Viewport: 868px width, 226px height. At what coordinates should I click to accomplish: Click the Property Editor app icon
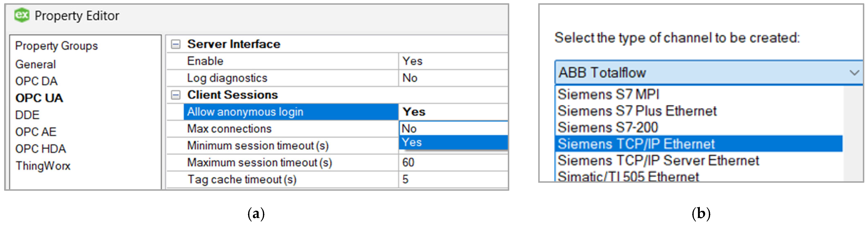point(22,15)
